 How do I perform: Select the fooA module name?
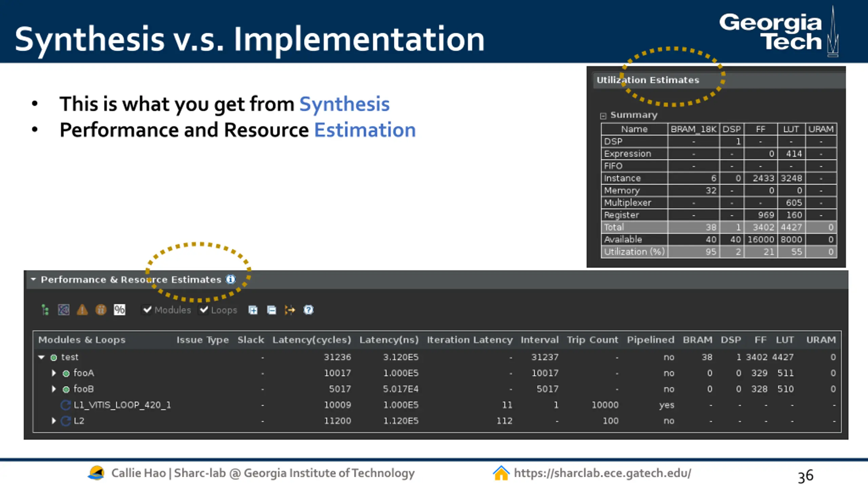click(84, 373)
